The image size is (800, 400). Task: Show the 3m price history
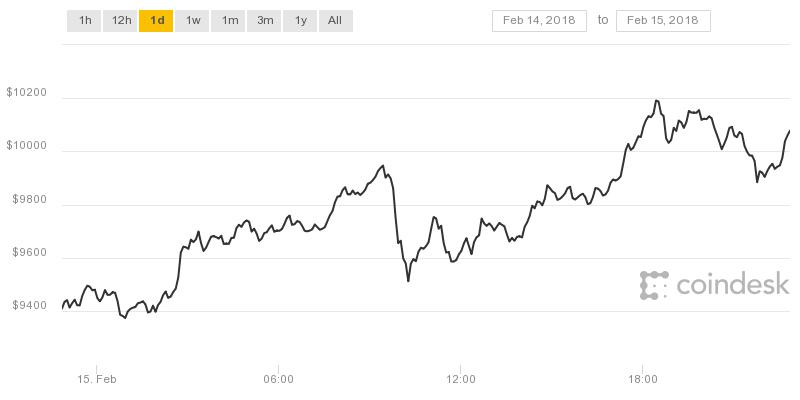[264, 21]
